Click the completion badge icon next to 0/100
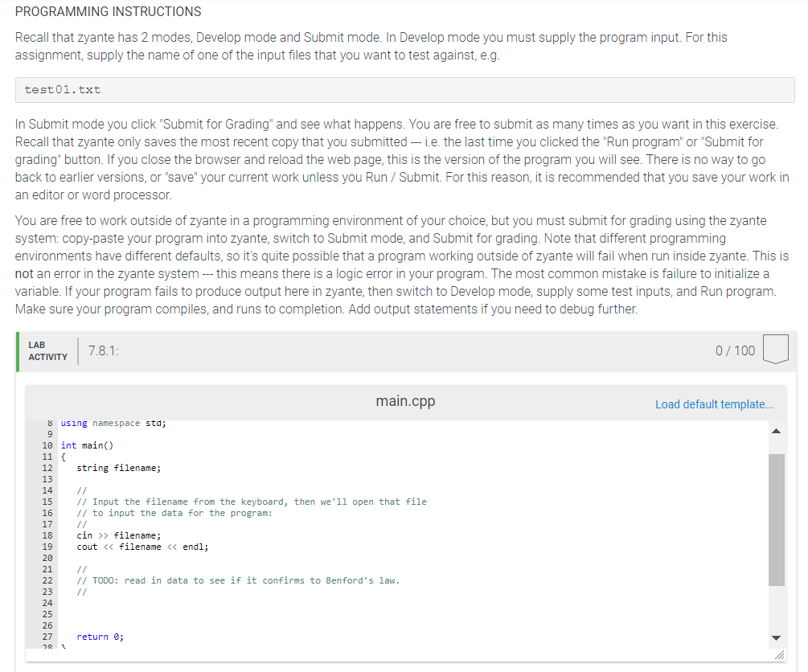The height and width of the screenshot is (672, 808). click(774, 349)
